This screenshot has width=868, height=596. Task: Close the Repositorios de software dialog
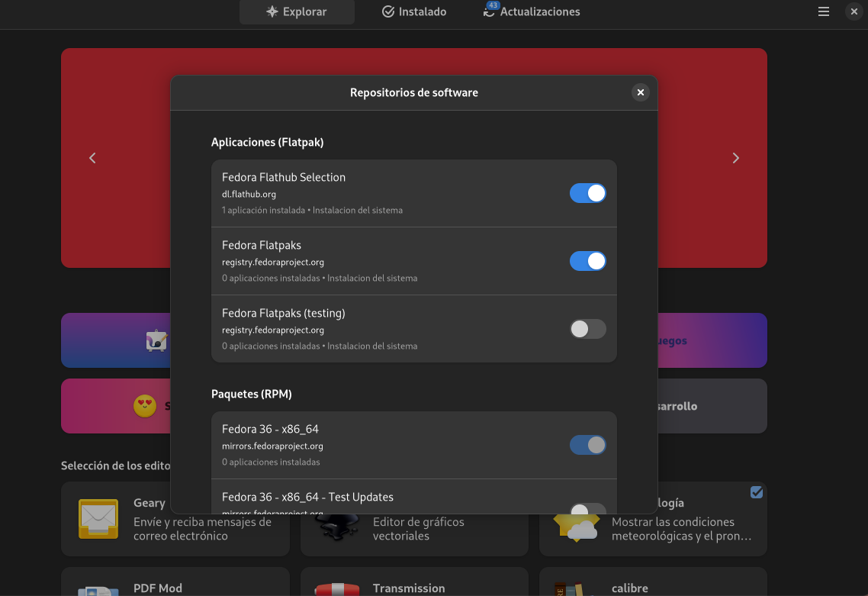[641, 92]
